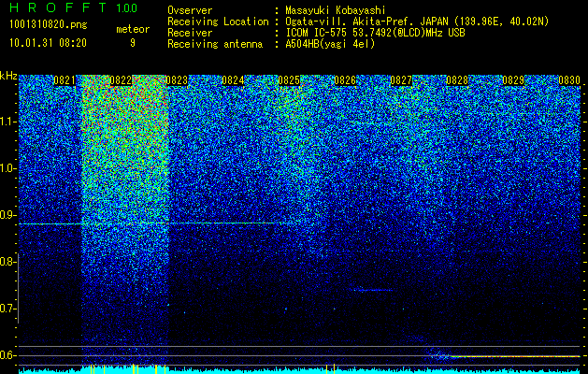Screen dimensions: 588x374
Task: Click the kHz axis unit label
Action: click(x=8, y=76)
